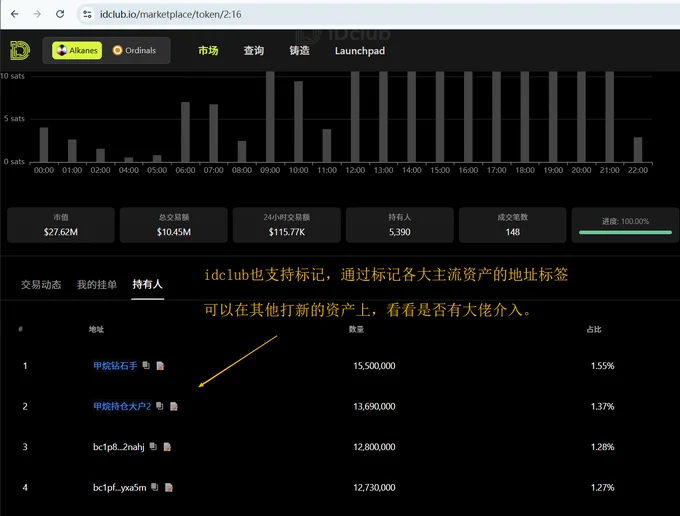680x516 pixels.
Task: Open the Launchpad menu
Action: (x=360, y=51)
